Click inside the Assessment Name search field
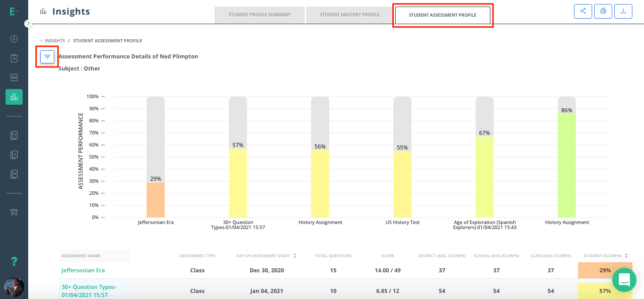Image resolution: width=644 pixels, height=299 pixels. point(94,256)
